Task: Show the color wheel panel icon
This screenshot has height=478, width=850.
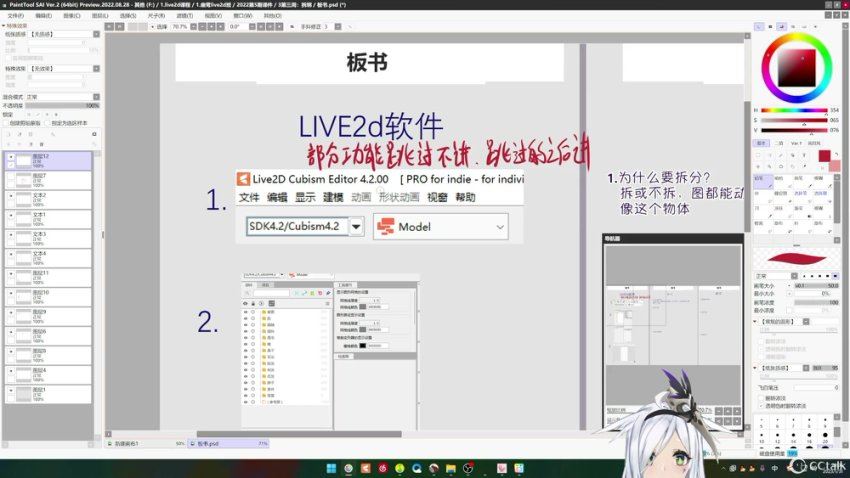Action: (758, 26)
